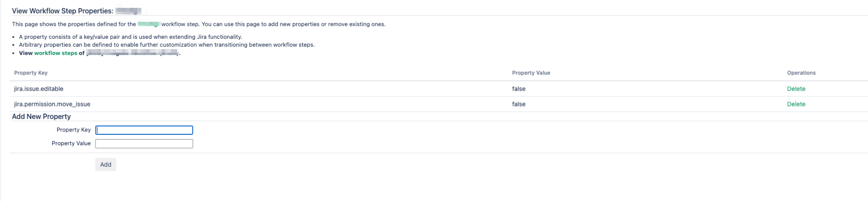Click the Property Key column header
The image size is (868, 201).
(31, 73)
